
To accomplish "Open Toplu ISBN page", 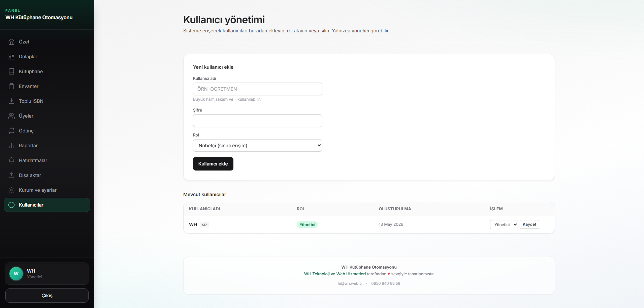I will point(47,101).
